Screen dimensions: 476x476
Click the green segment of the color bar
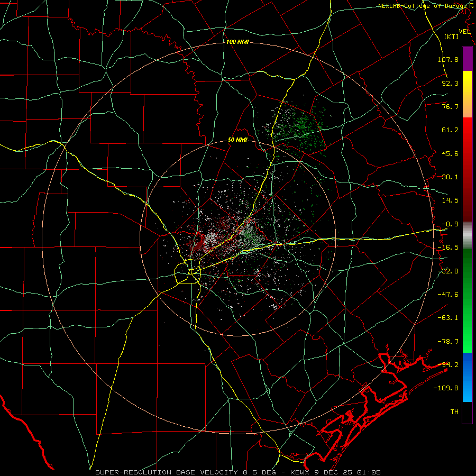point(467,300)
